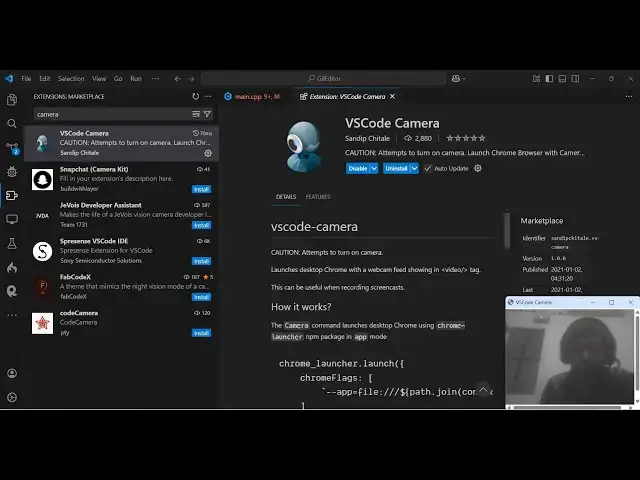
Task: Open extension settings gear beside Auto Update
Action: click(x=478, y=168)
